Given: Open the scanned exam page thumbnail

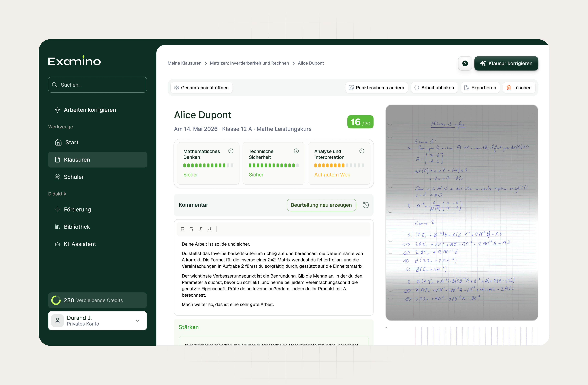Looking at the screenshot, I should [x=462, y=213].
